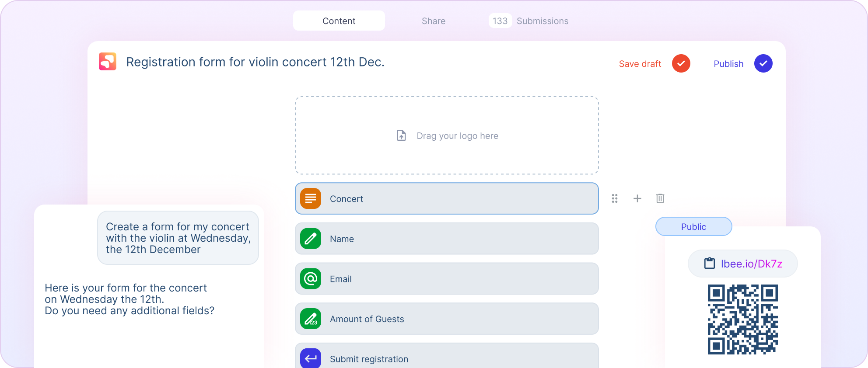Add a new field with the plus icon

point(637,198)
